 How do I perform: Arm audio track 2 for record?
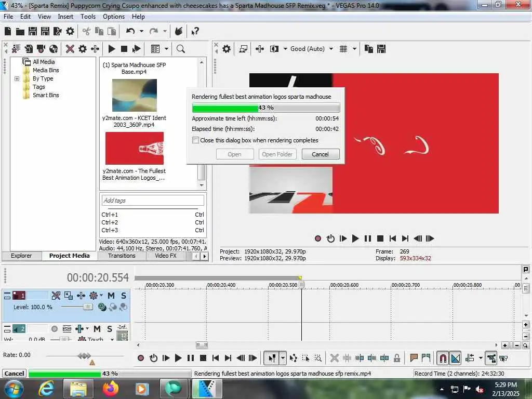[54, 329]
